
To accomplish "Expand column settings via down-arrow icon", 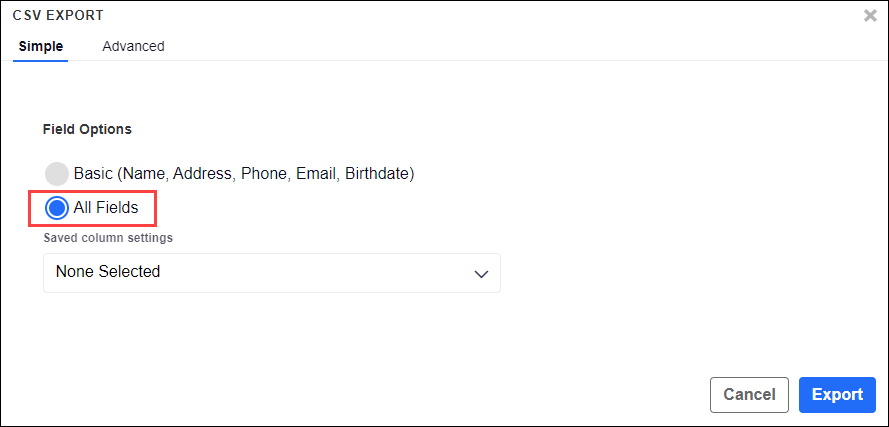I will pyautogui.click(x=481, y=273).
